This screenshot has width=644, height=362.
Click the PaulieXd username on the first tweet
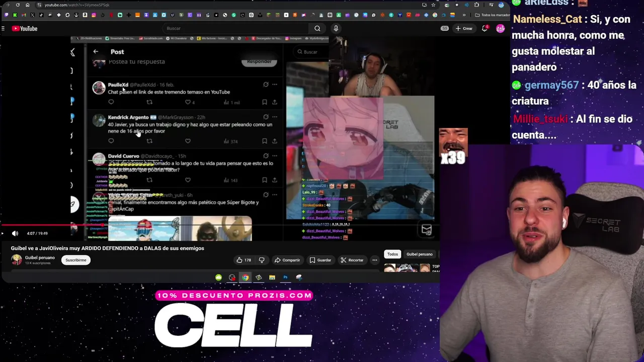(118, 84)
